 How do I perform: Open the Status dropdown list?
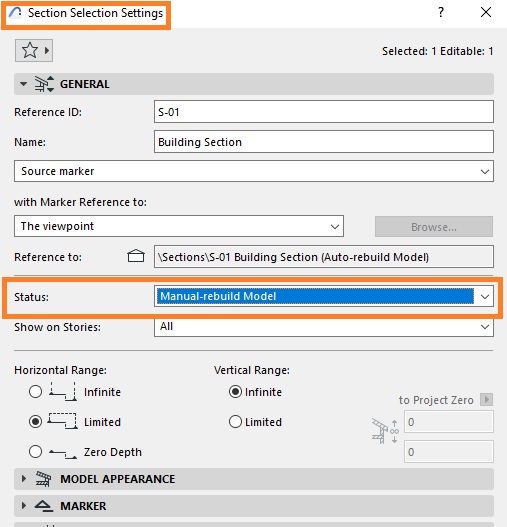click(324, 296)
